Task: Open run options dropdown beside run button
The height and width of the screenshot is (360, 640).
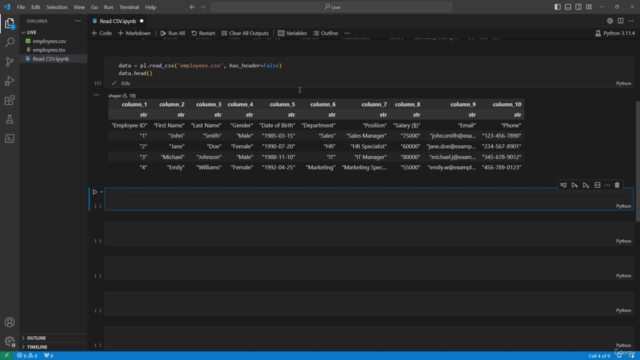Action: click(101, 192)
